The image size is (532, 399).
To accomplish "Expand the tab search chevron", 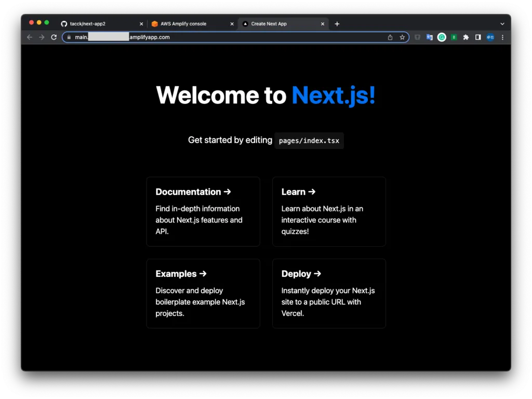I will [x=502, y=24].
